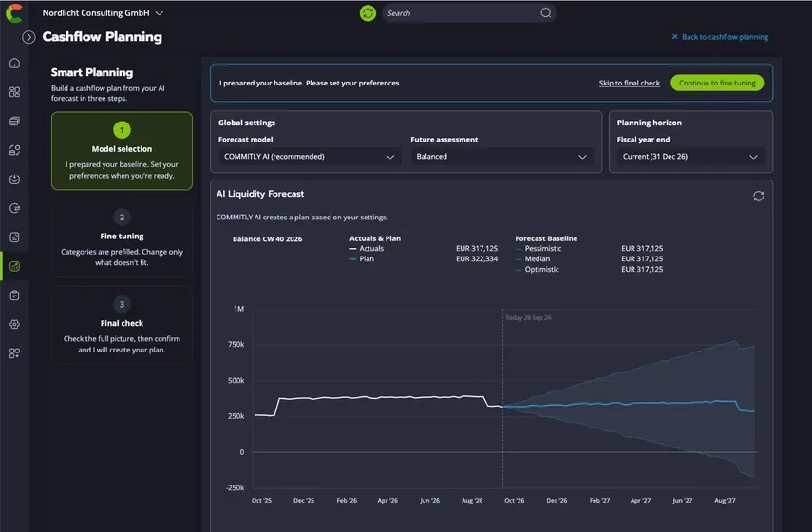Click Continue to fine tuning button

click(717, 83)
